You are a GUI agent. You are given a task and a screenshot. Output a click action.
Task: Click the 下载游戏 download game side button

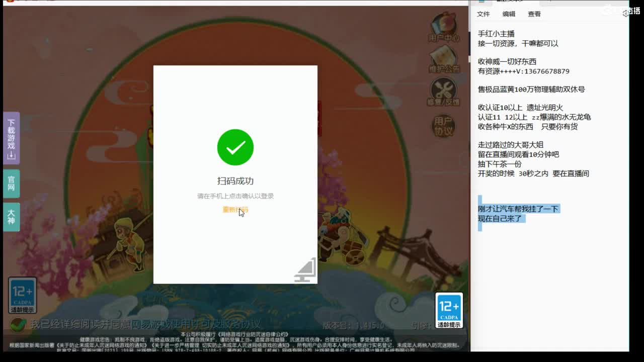pyautogui.click(x=11, y=138)
